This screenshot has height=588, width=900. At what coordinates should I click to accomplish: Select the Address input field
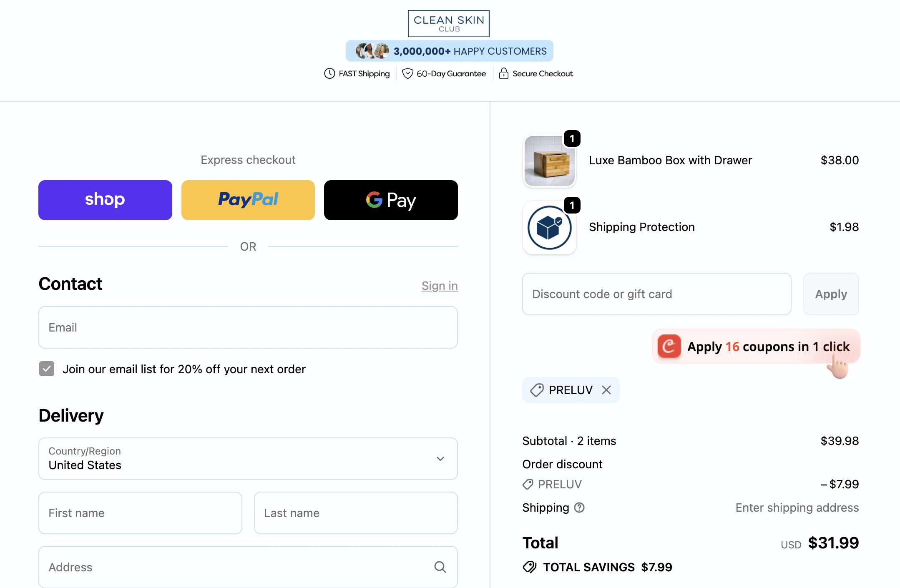coord(248,567)
